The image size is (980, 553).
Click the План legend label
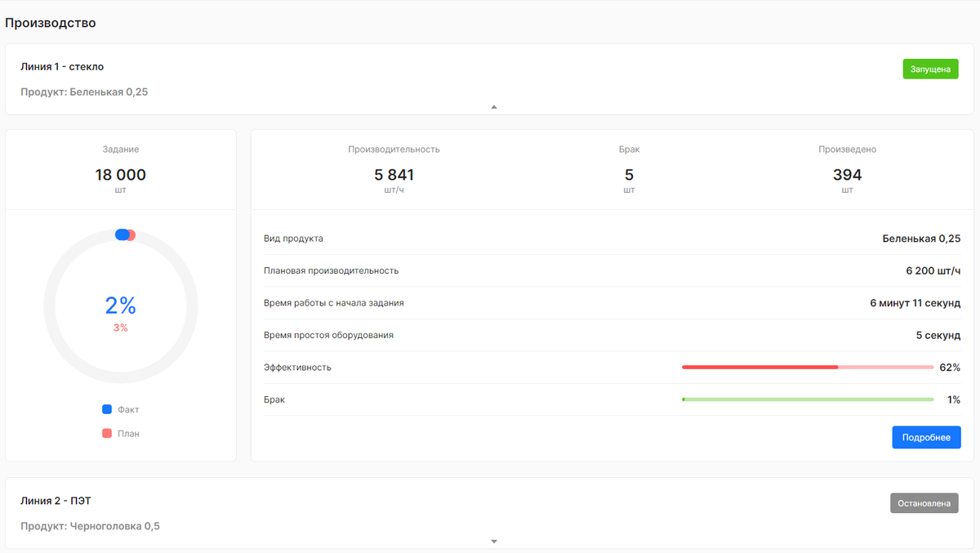point(128,434)
